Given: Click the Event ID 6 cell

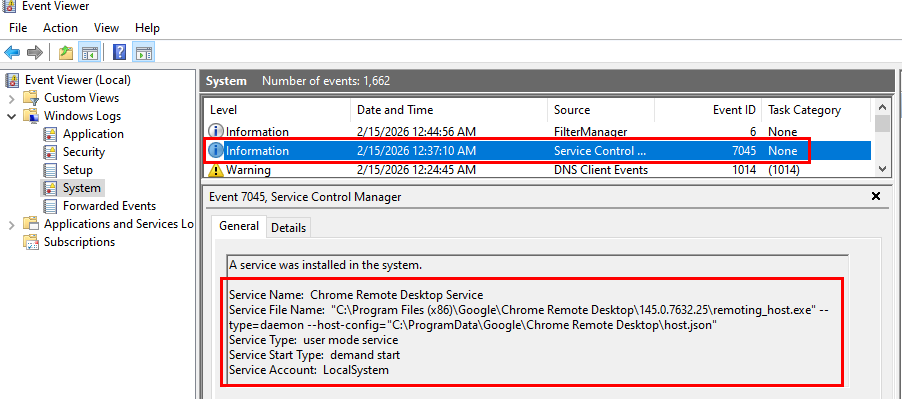Looking at the screenshot, I should pos(752,132).
